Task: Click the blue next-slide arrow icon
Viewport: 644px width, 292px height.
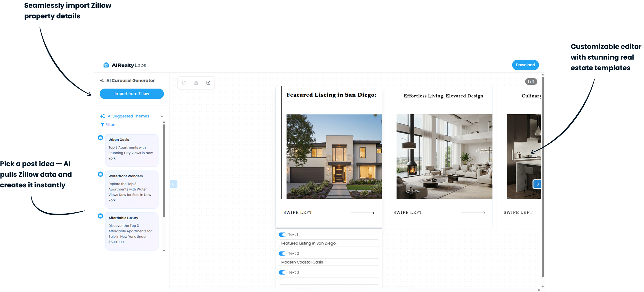Action: 537,184
